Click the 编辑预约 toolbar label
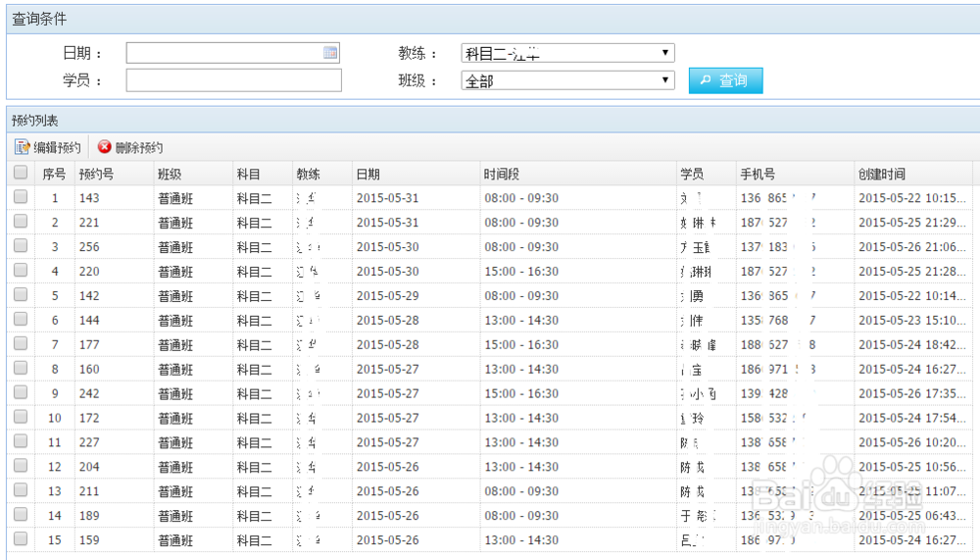The height and width of the screenshot is (560, 980). click(57, 148)
